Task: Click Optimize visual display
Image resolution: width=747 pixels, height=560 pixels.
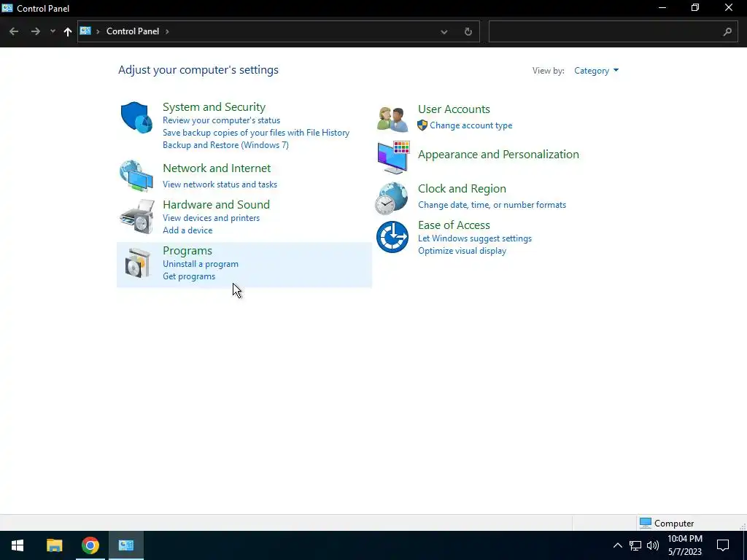Action: 462,251
